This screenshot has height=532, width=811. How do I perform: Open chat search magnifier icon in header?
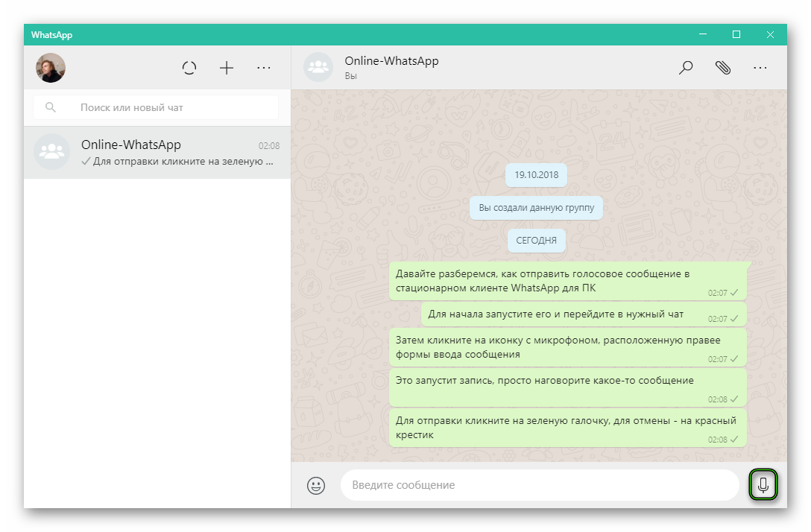click(x=685, y=68)
